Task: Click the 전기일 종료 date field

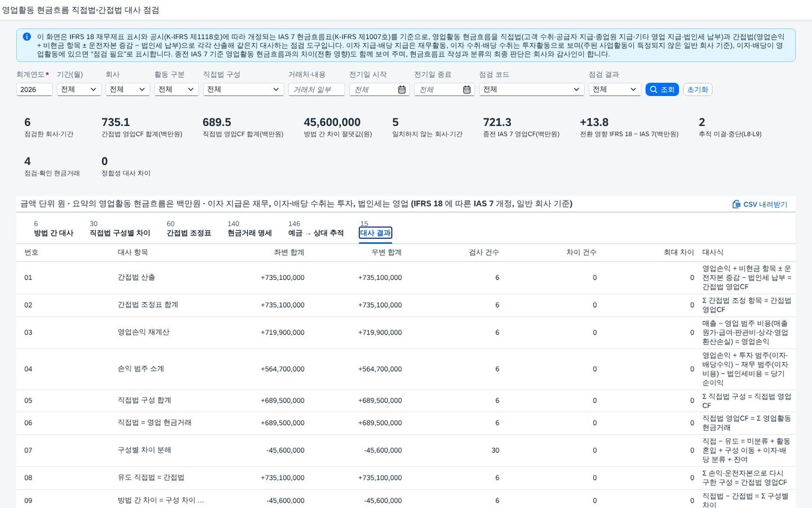Action: [x=444, y=89]
